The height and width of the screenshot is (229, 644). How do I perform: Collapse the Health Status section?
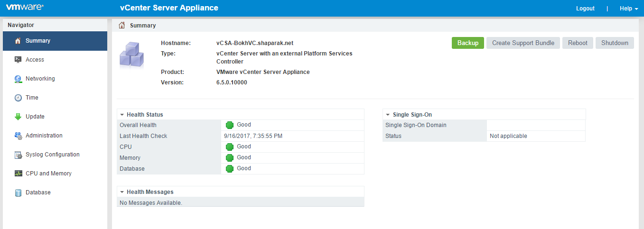[122, 115]
